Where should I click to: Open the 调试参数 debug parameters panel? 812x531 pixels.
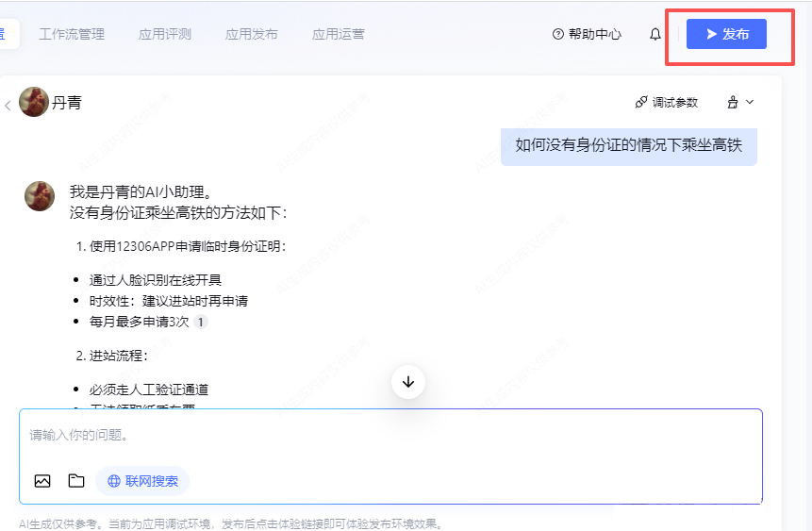coord(666,102)
